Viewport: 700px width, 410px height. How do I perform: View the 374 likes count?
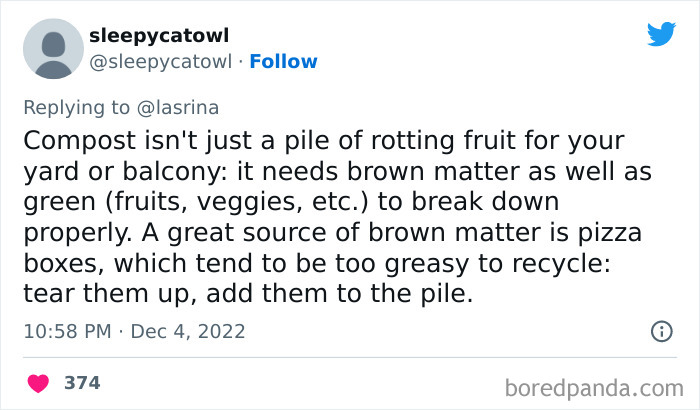point(80,382)
